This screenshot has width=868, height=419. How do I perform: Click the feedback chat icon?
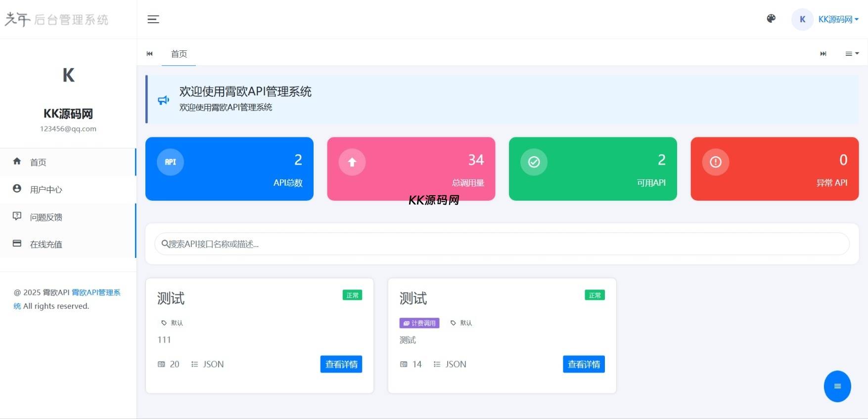(17, 216)
